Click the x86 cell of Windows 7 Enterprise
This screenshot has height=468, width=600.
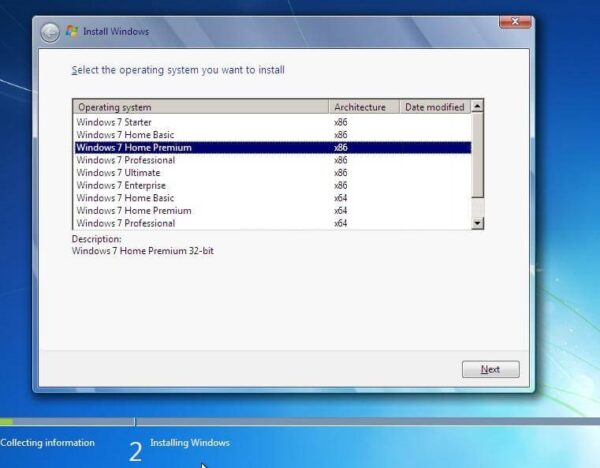pos(341,185)
